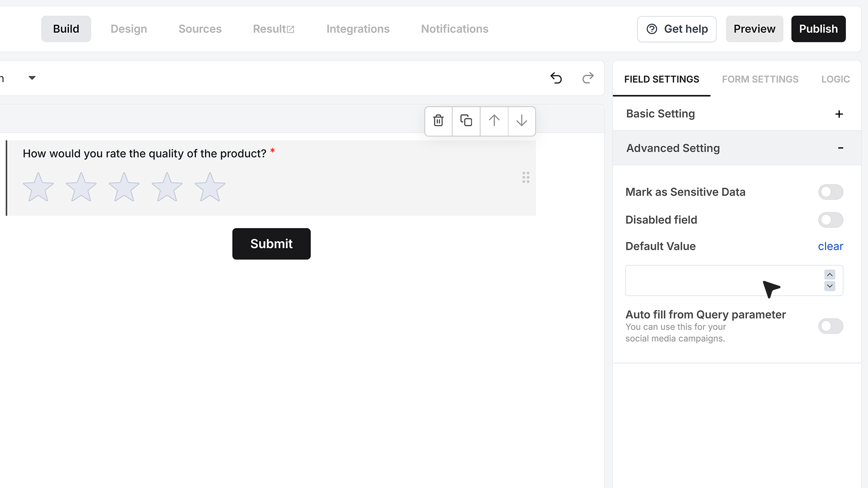The image size is (868, 488).
Task: Open the Sources tab
Action: pos(200,29)
